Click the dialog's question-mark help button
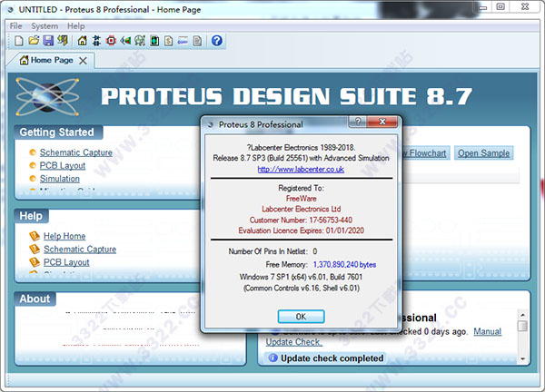 (x=358, y=122)
